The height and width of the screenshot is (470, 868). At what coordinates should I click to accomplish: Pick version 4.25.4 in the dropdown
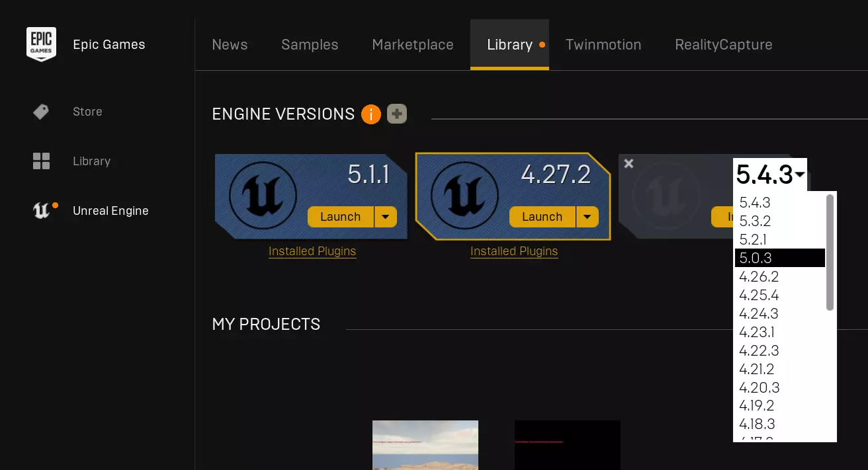(780, 295)
